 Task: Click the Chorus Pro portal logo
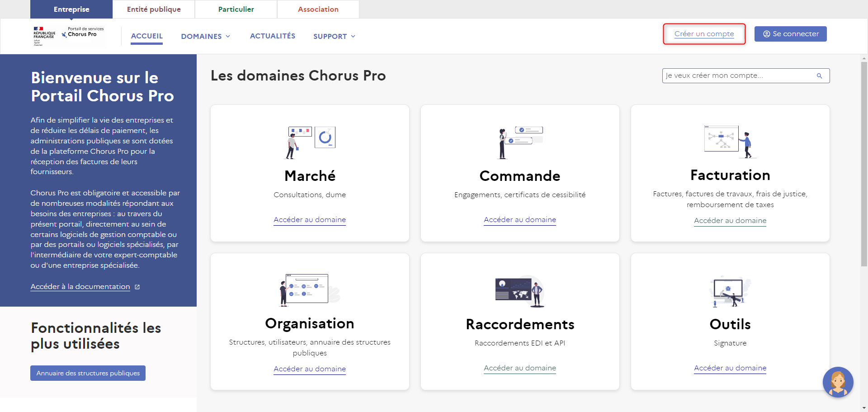[x=83, y=32]
